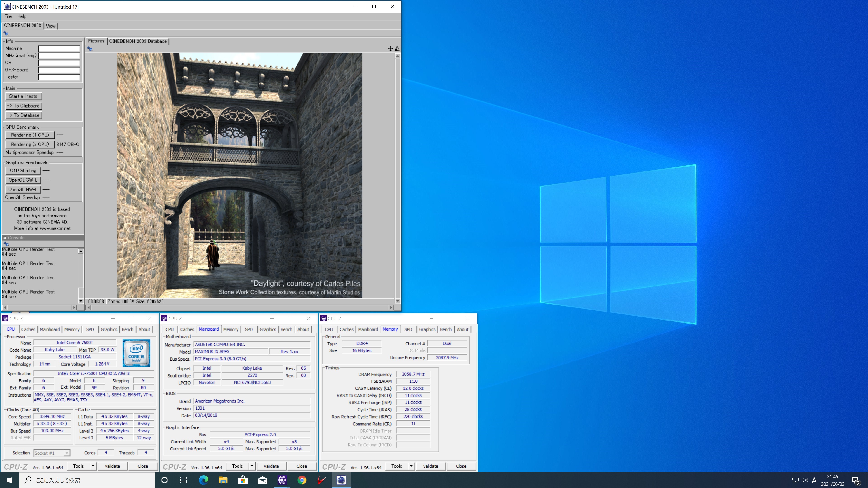
Task: Open Mail app from taskbar
Action: 262,480
